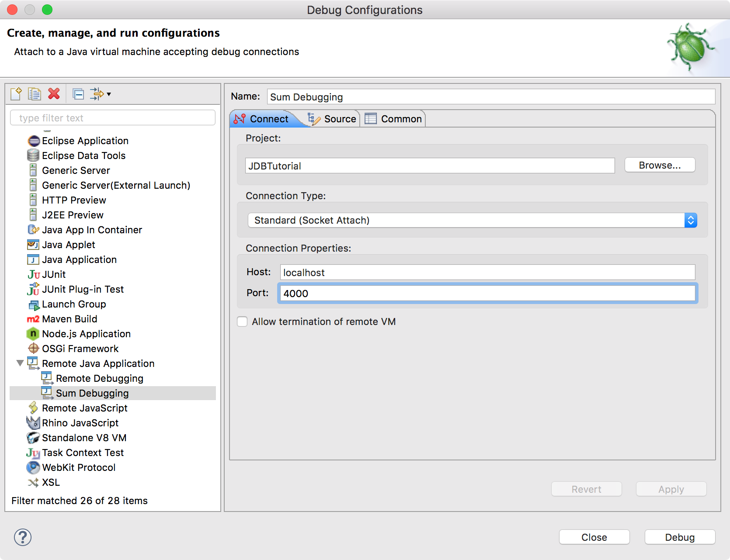This screenshot has height=560, width=730.
Task: Select the Remote Debugging configuration
Action: [x=100, y=378]
